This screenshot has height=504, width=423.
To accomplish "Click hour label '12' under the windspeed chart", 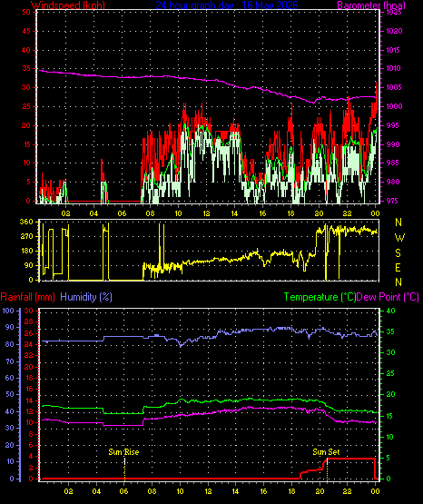I will (x=206, y=213).
